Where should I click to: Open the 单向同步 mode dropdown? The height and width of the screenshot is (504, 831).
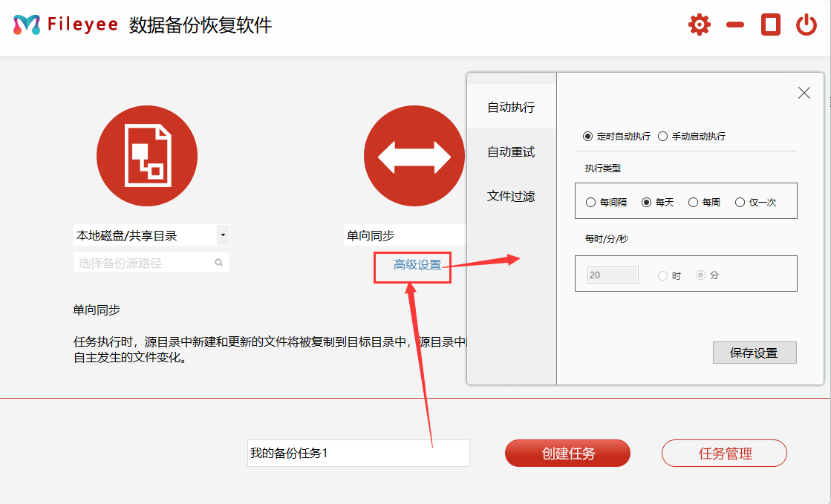[x=405, y=235]
